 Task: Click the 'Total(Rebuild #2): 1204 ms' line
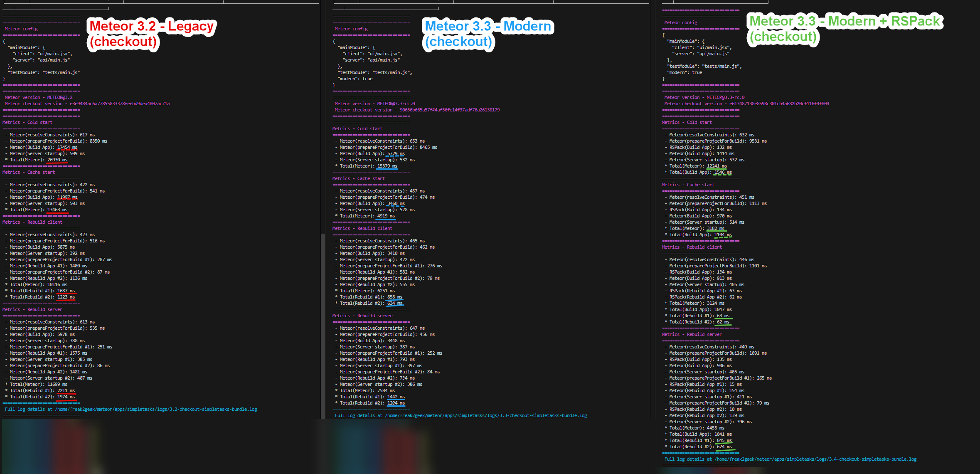(370, 403)
